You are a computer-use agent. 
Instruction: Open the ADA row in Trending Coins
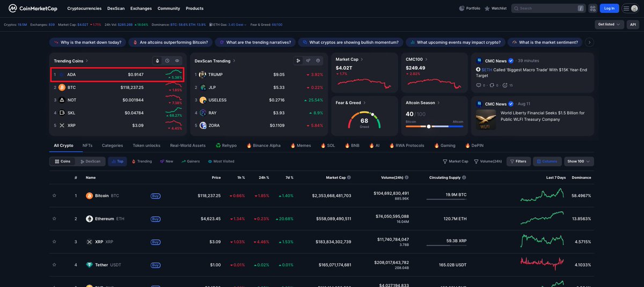118,75
